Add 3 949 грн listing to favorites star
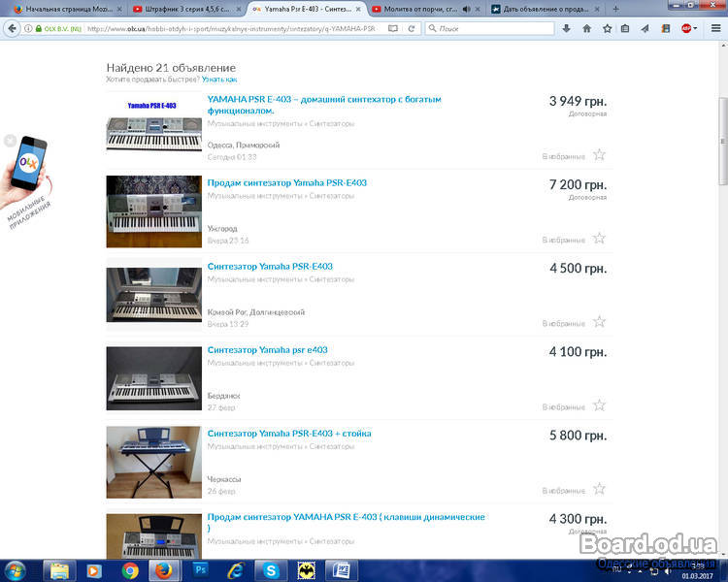 click(599, 155)
